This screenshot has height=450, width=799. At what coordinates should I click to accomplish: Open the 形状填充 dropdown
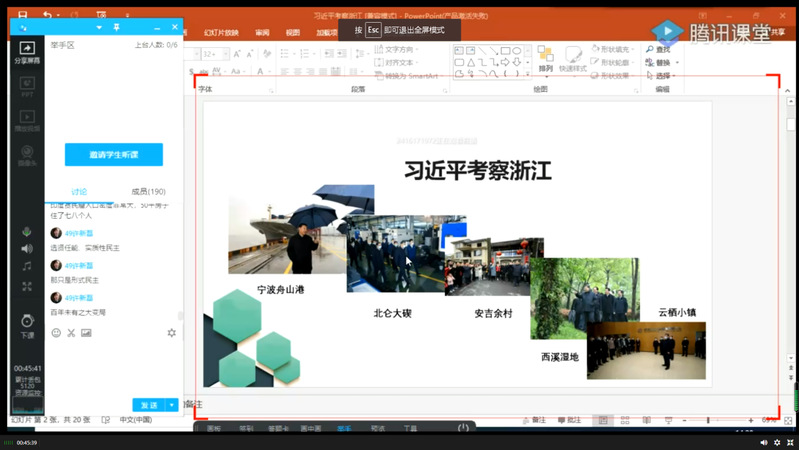(x=612, y=49)
